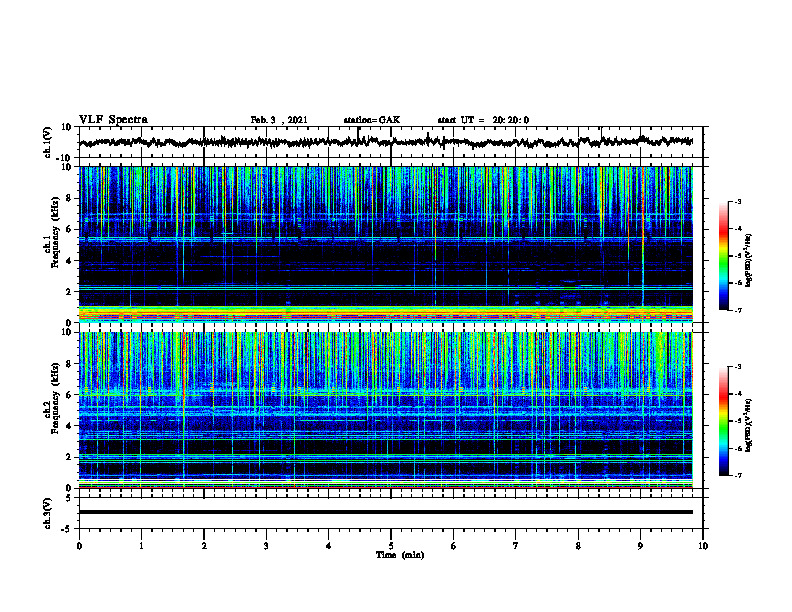Click the "4" kHz tick on ch.2 frequency axis
Screen dimensions: 792x612
69,426
